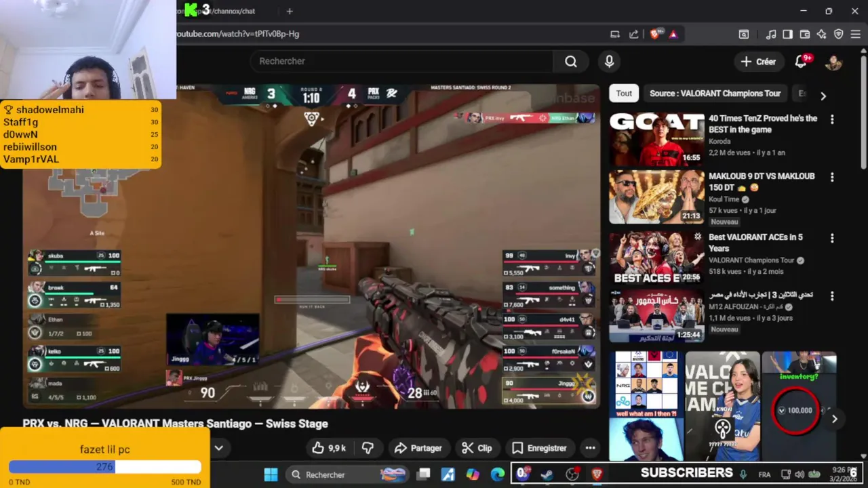The image size is (868, 488).
Task: Start voice search with microphone icon
Action: pyautogui.click(x=609, y=62)
